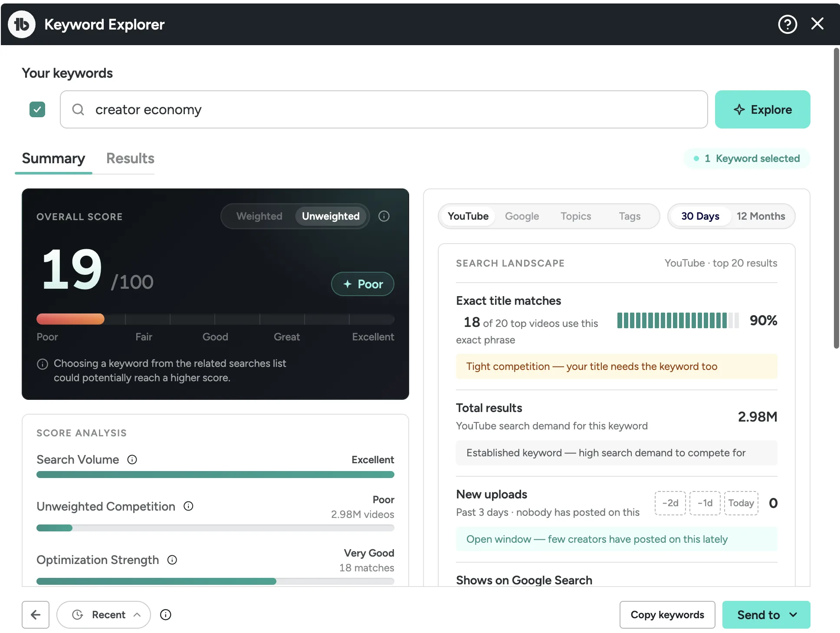Viewport: 840px width, 633px height.
Task: Click the info icon beside Search Volume
Action: (x=132, y=460)
